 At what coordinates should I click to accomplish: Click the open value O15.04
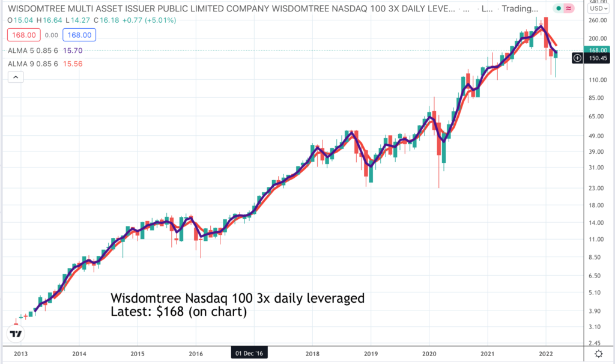coord(20,20)
